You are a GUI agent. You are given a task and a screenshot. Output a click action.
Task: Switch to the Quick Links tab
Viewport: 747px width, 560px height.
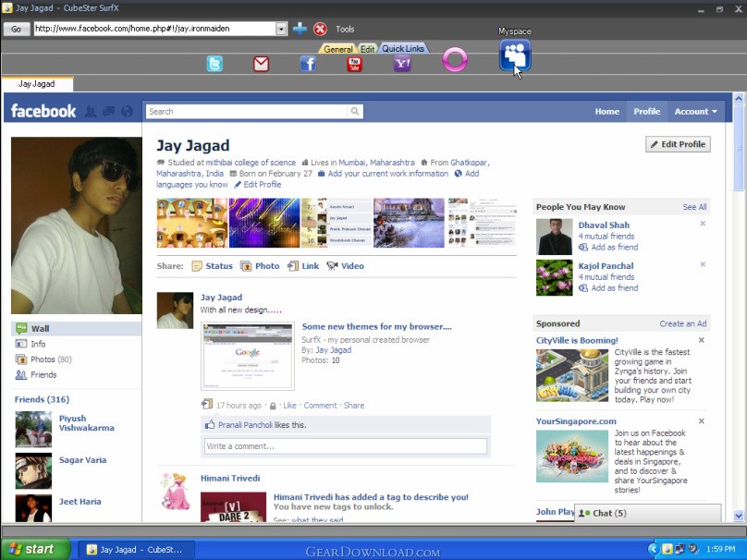coord(403,48)
